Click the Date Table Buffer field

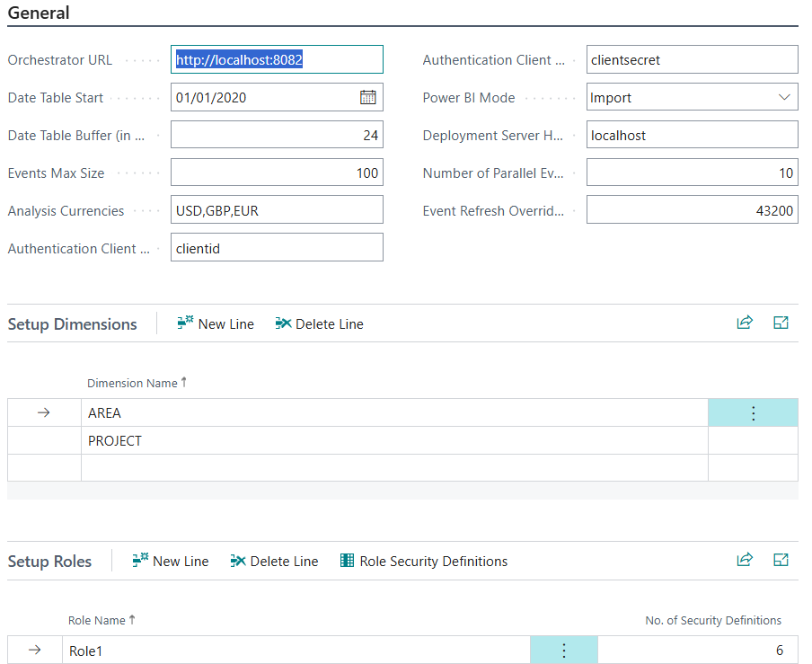point(277,135)
